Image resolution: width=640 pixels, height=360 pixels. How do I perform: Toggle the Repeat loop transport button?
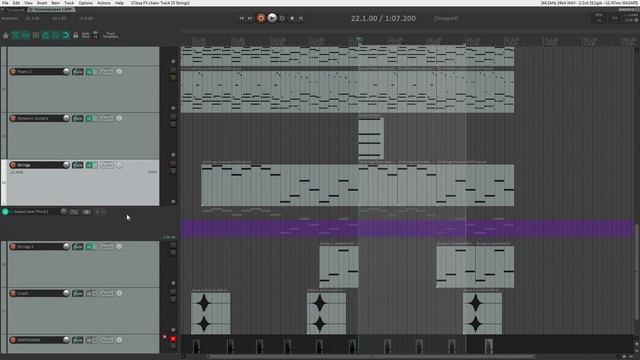(x=282, y=18)
